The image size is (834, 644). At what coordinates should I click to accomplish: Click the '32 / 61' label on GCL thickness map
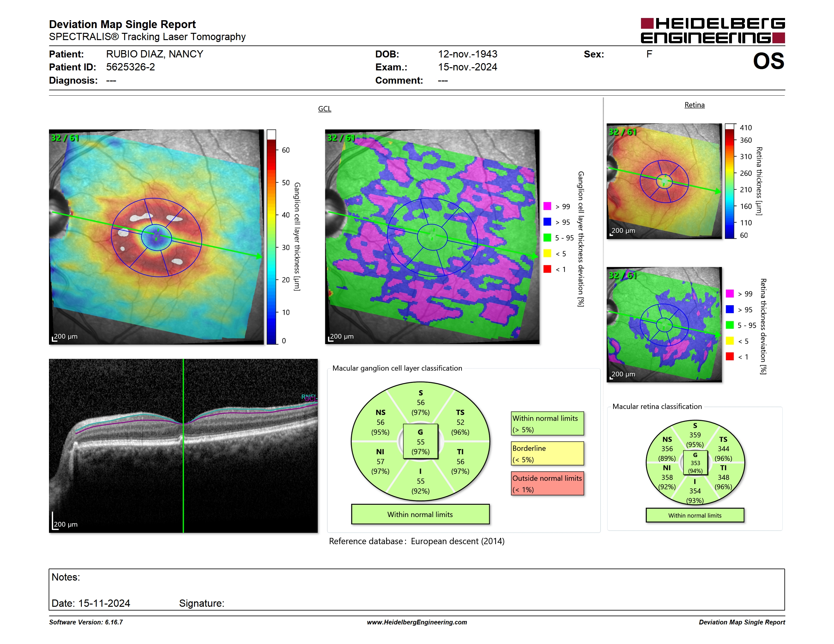[65, 138]
